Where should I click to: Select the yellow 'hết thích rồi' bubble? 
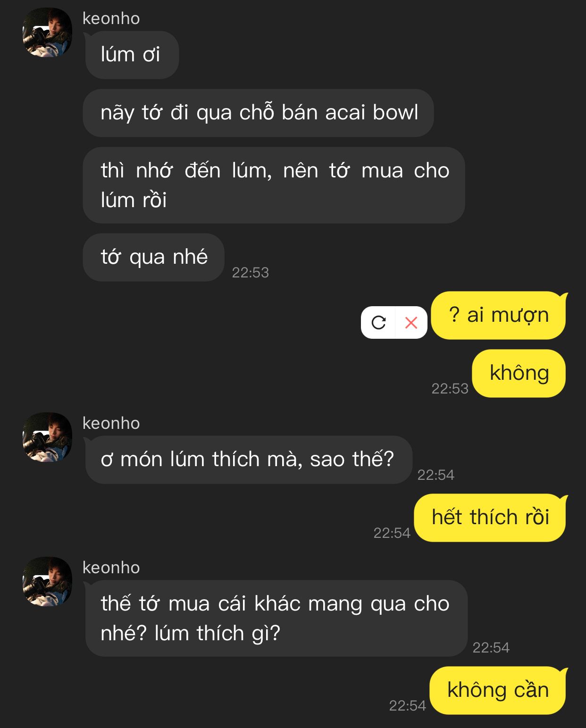[491, 518]
